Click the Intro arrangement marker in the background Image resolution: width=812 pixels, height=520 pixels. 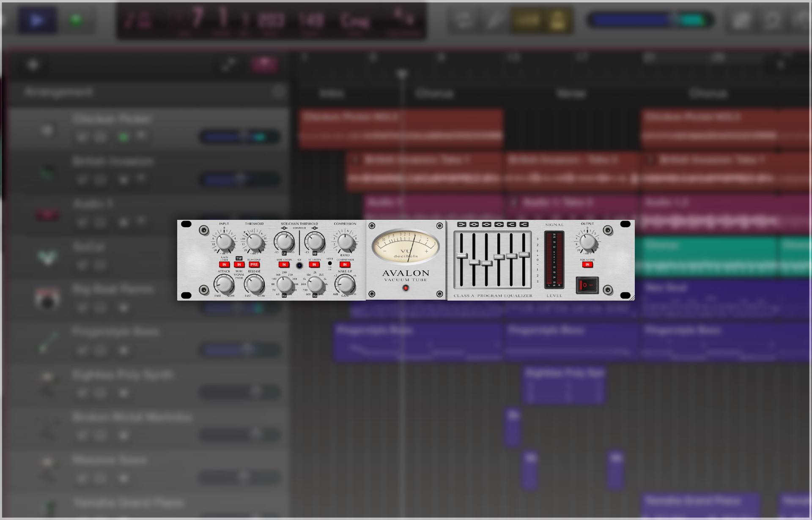click(332, 93)
